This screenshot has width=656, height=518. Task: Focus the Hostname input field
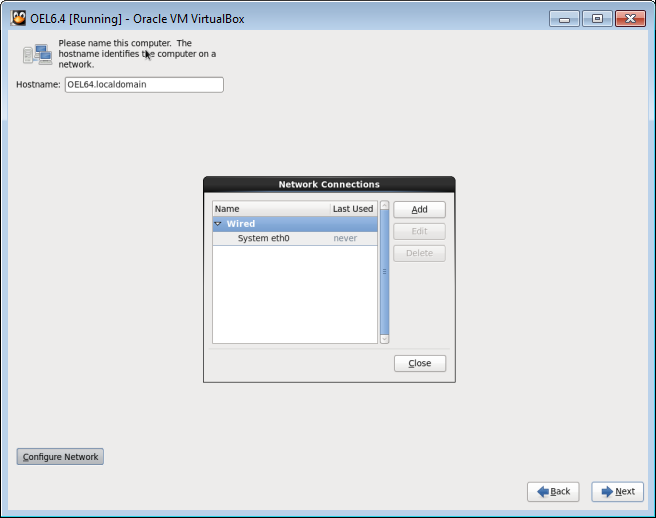tap(144, 85)
